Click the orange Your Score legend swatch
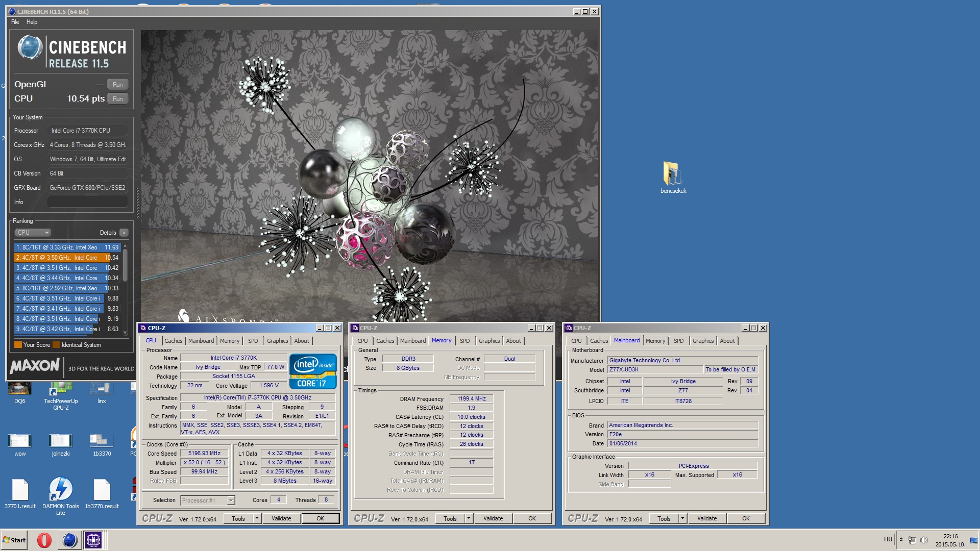 18,345
